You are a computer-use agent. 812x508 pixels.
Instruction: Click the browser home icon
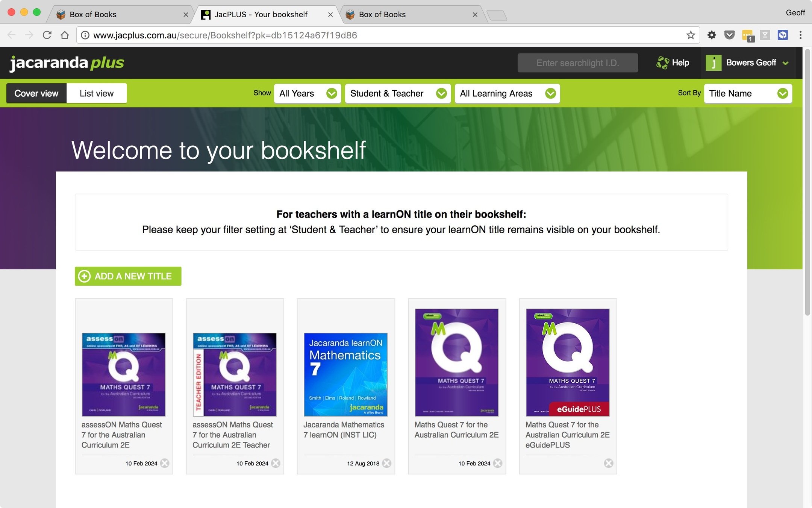point(65,35)
